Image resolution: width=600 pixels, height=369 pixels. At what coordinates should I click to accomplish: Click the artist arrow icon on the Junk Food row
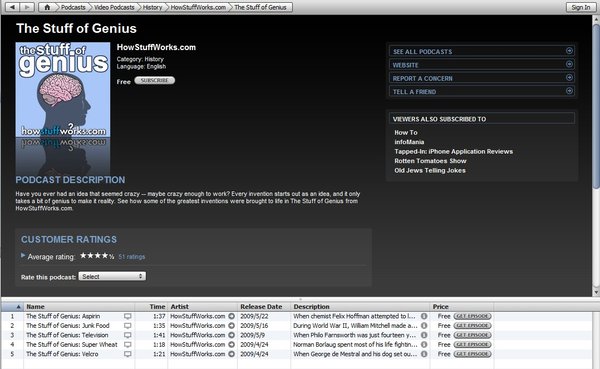click(x=232, y=326)
